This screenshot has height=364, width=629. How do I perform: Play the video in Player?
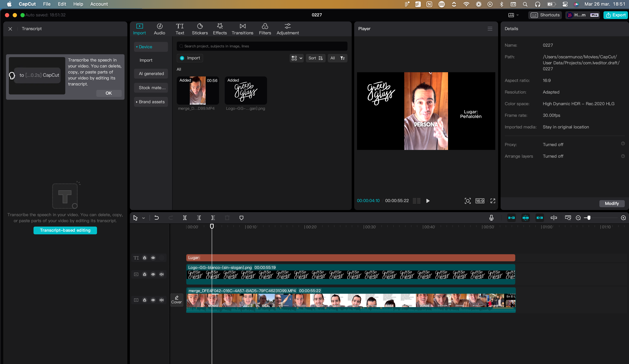point(428,201)
